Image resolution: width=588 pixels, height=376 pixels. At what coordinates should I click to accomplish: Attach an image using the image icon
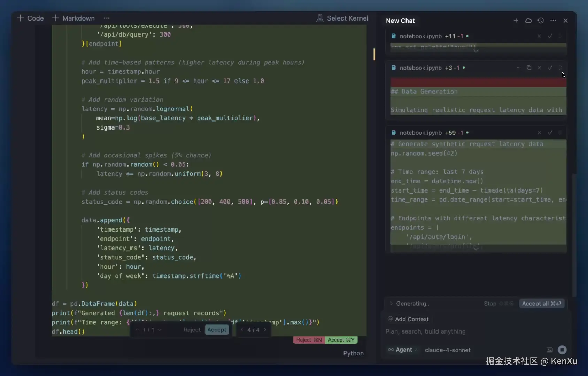pos(550,350)
